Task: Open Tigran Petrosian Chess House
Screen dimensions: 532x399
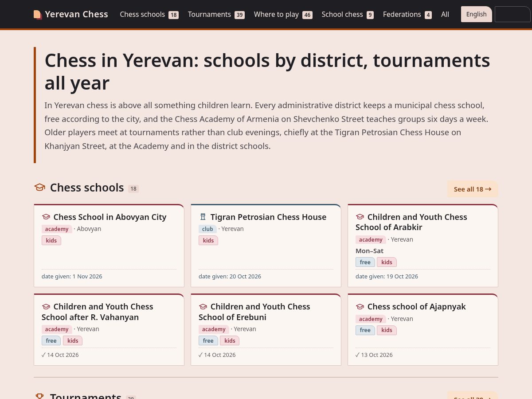Action: coord(268,217)
